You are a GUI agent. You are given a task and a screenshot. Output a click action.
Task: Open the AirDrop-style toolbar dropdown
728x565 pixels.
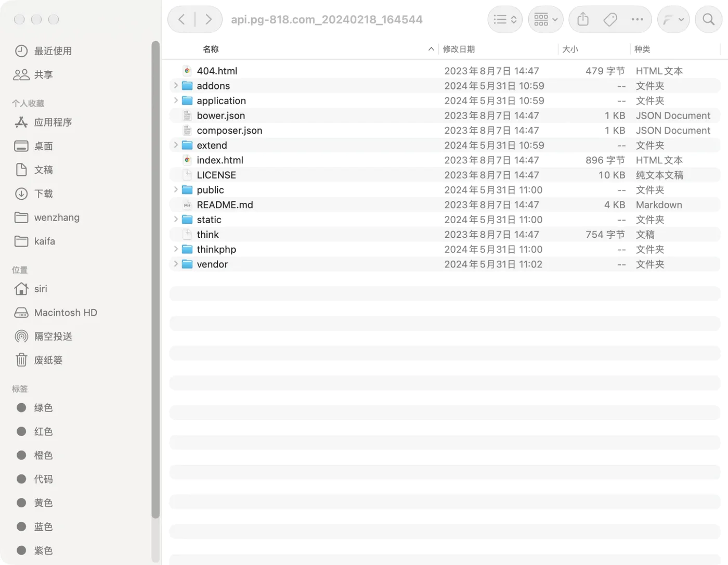point(673,19)
